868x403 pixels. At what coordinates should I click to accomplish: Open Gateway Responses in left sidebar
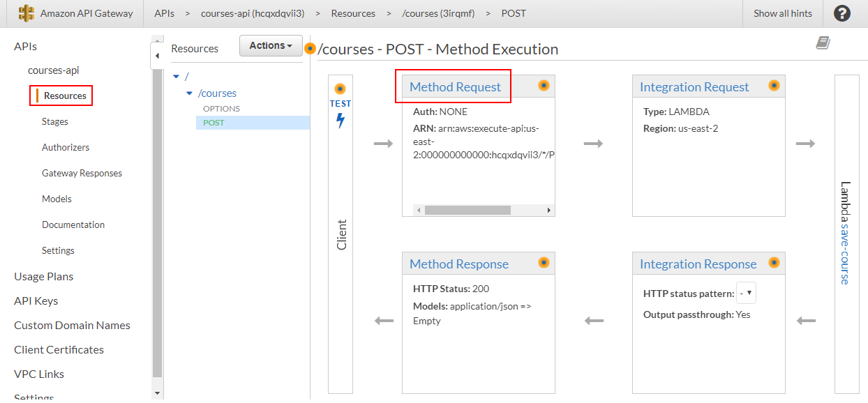[82, 173]
